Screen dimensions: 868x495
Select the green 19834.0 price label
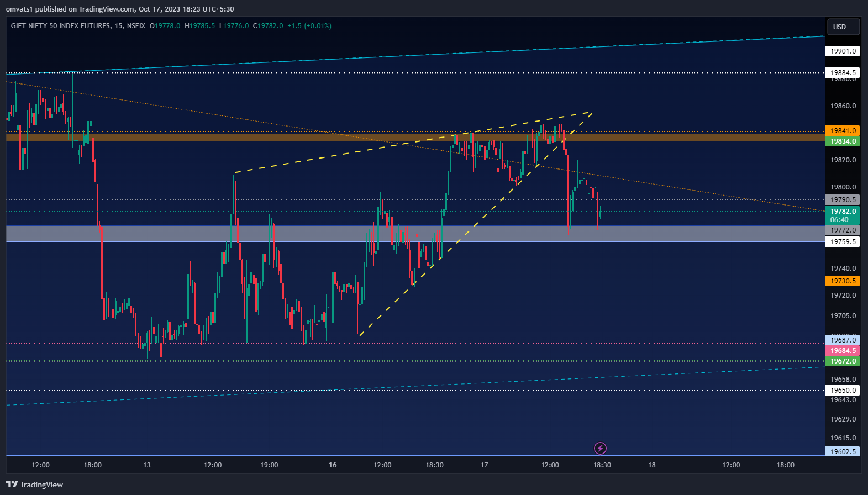(843, 141)
